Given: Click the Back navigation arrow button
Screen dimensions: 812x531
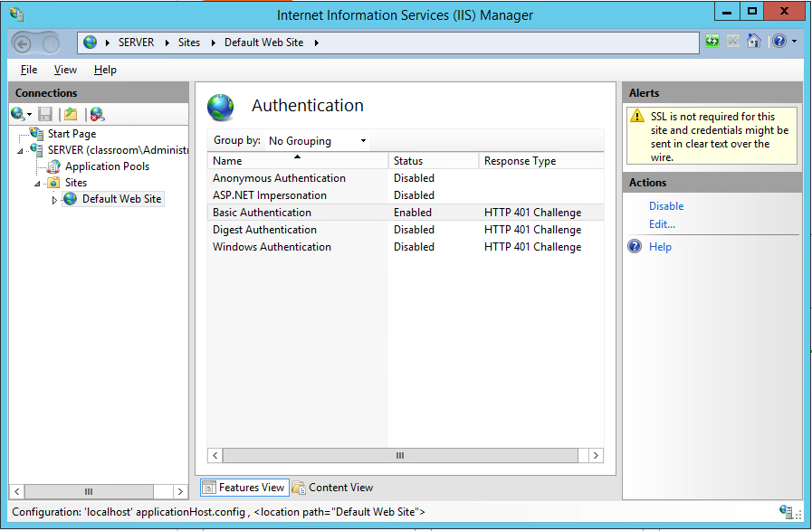Looking at the screenshot, I should 23,44.
